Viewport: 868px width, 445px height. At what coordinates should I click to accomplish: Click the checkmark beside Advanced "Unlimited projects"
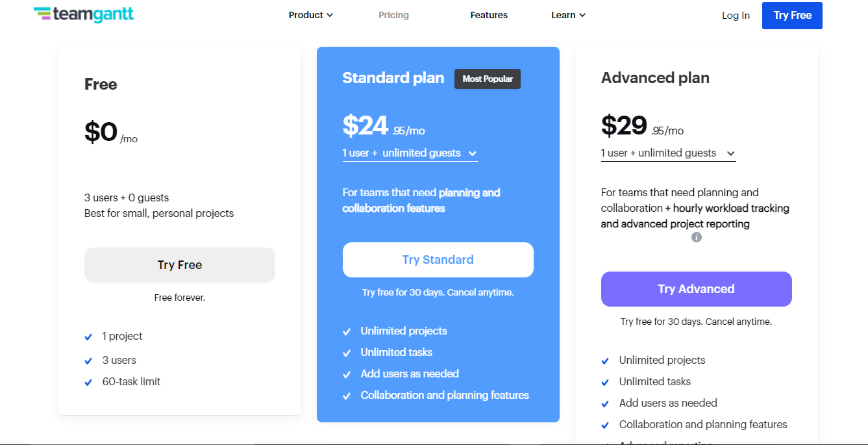605,361
